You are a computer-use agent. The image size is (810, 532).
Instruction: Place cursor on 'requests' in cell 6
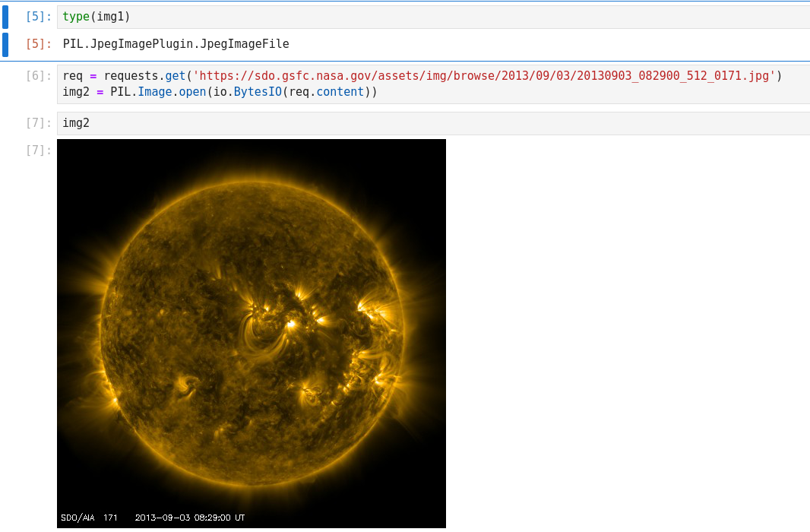[x=130, y=76]
